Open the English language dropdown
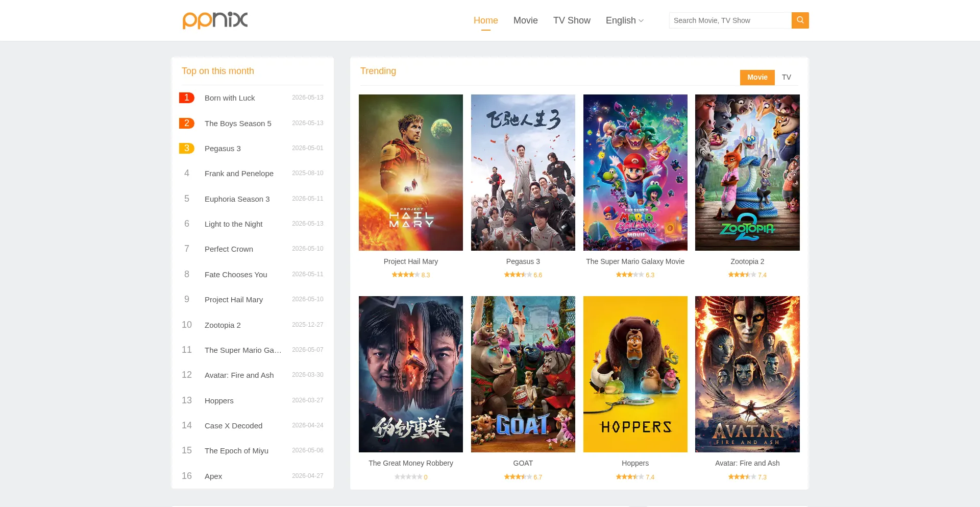 coord(624,20)
